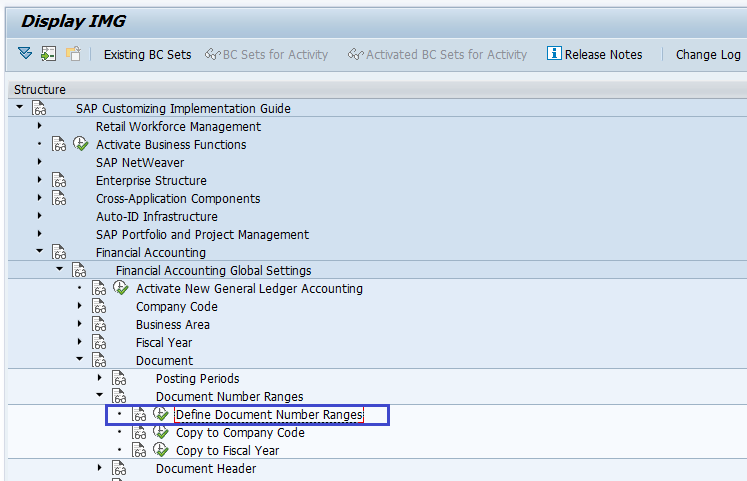Open documentation icon for Financial Accounting

[x=59, y=252]
